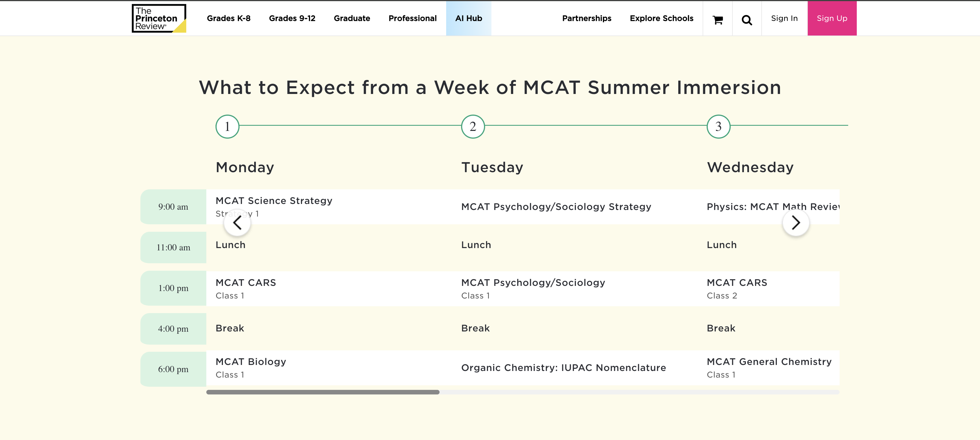Click the MCAT Science Strategy session
This screenshot has width=980, height=440.
pyautogui.click(x=274, y=201)
